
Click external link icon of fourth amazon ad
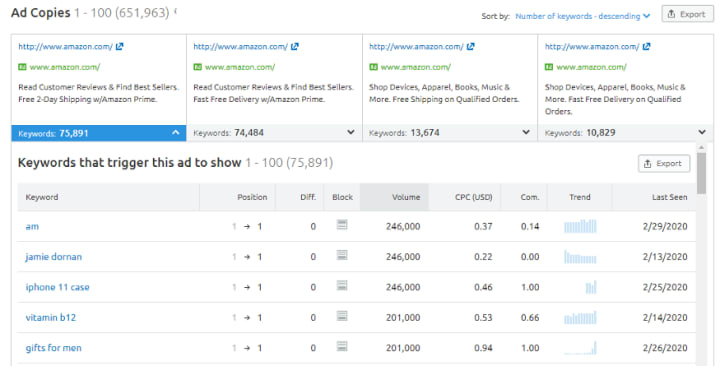coord(647,46)
